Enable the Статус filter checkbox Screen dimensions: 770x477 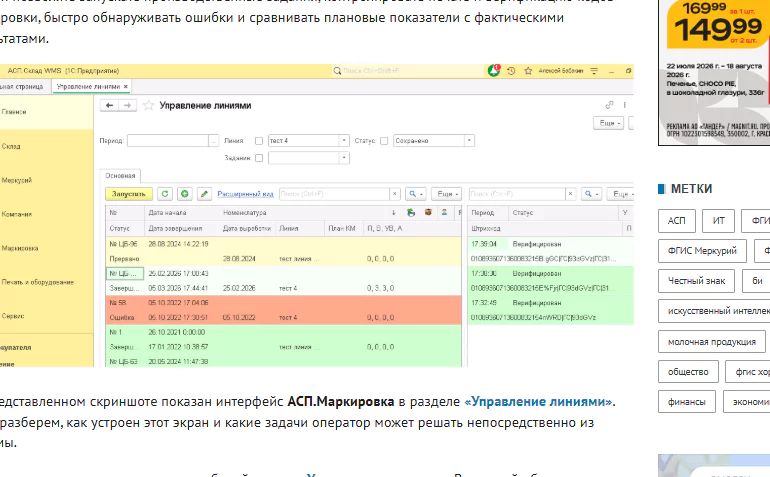pos(384,141)
